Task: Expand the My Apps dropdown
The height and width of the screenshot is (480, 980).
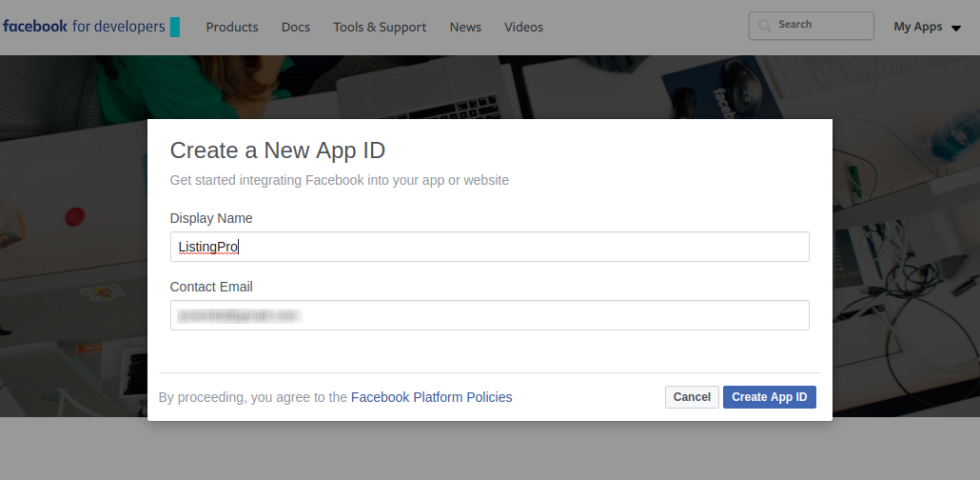Action: click(927, 27)
